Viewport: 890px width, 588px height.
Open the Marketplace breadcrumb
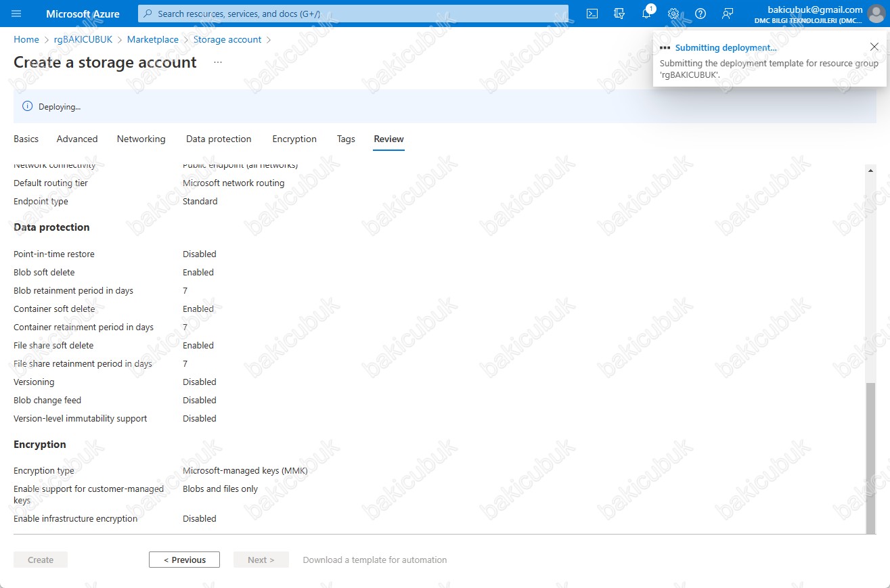tap(153, 39)
